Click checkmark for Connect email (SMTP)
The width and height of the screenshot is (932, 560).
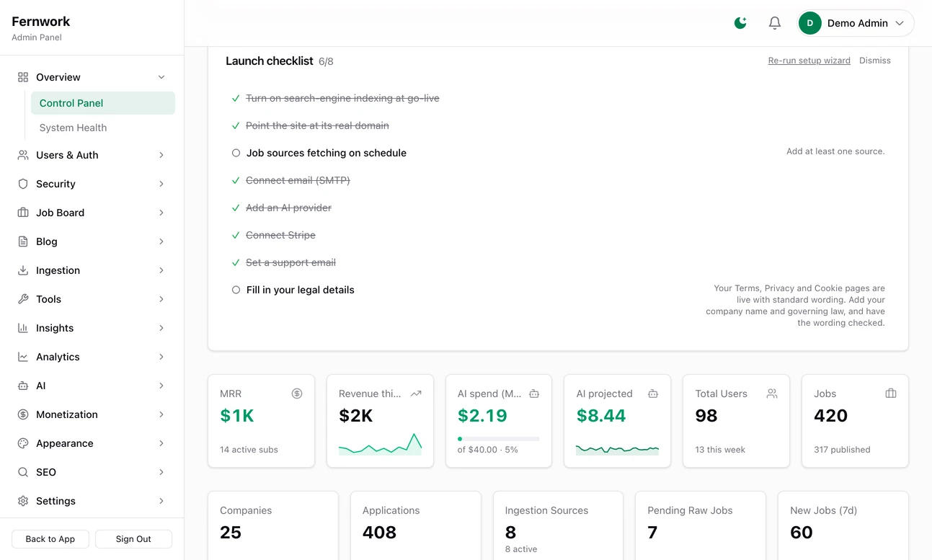coord(236,180)
